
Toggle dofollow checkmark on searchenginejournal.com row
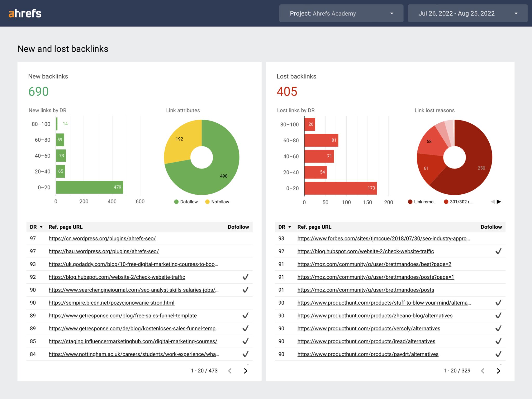tap(245, 290)
